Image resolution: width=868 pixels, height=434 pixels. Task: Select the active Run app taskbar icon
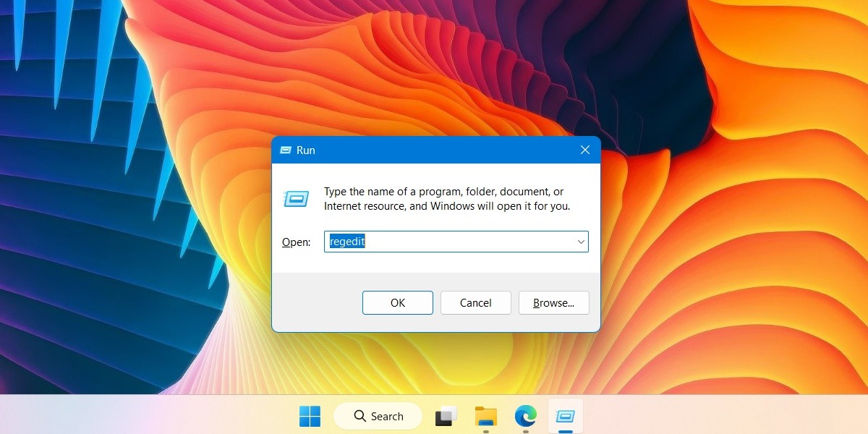[565, 416]
